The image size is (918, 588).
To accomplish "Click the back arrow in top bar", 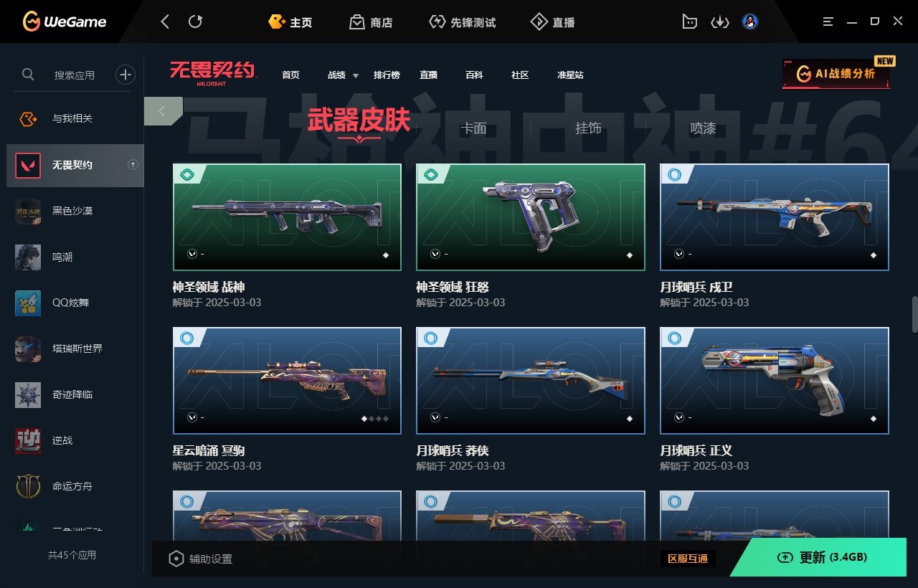I will click(165, 22).
